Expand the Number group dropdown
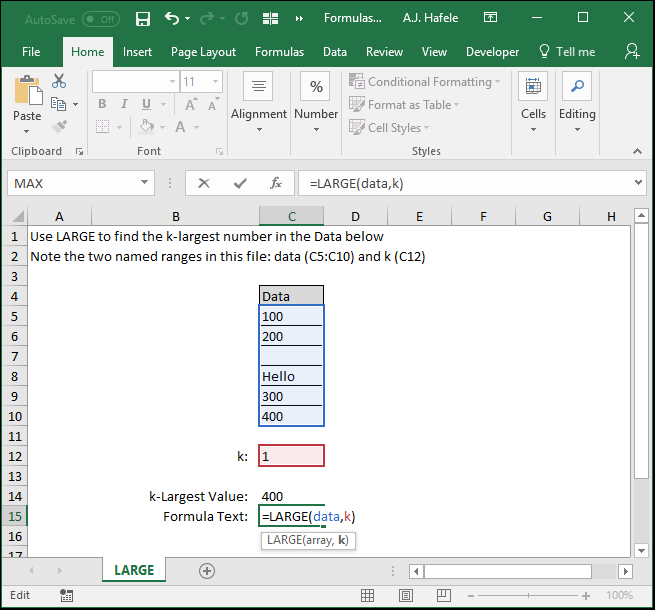Viewport: 655px width, 610px height. point(316,130)
